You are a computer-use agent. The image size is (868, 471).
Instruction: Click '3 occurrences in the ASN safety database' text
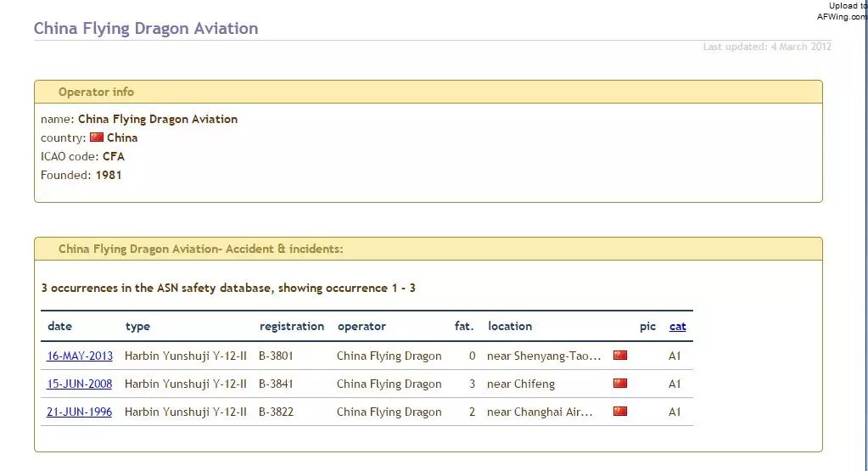click(157, 289)
